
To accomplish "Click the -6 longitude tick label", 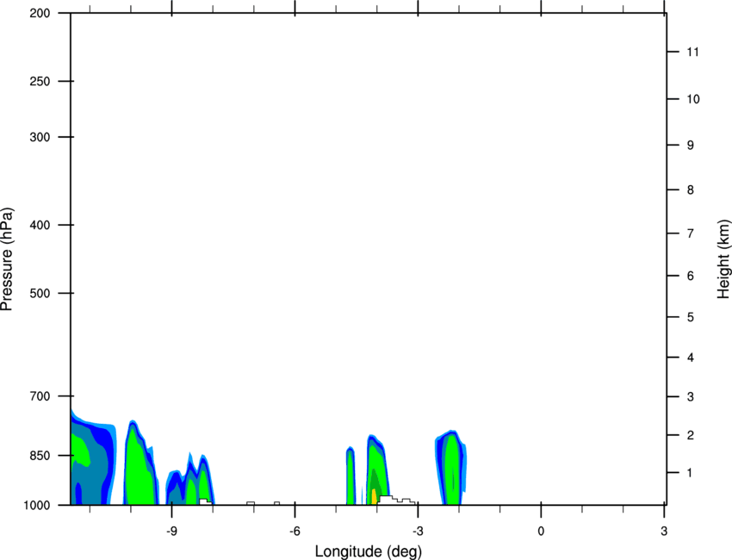I will pos(295,532).
